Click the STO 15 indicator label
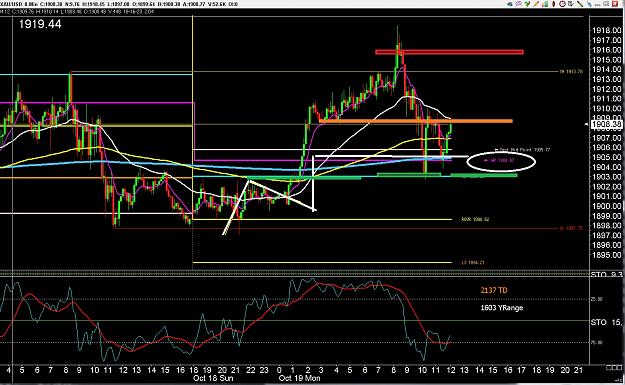The image size is (625, 385). click(x=606, y=322)
